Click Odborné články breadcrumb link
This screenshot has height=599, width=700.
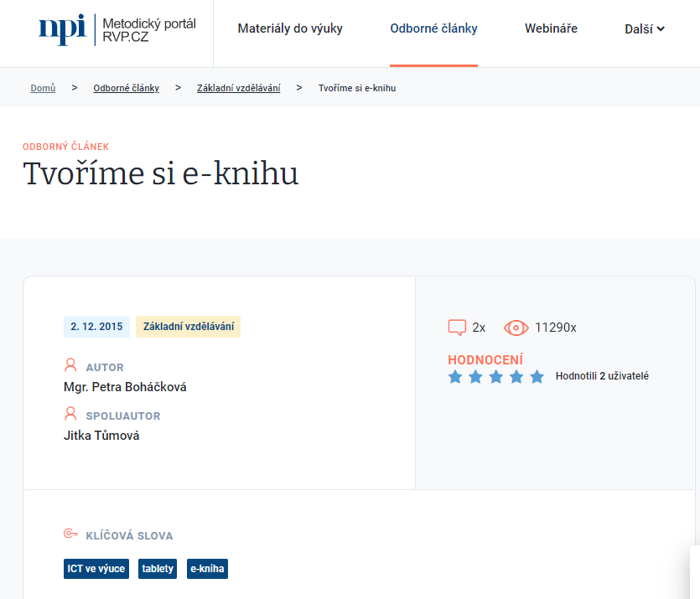pos(126,88)
